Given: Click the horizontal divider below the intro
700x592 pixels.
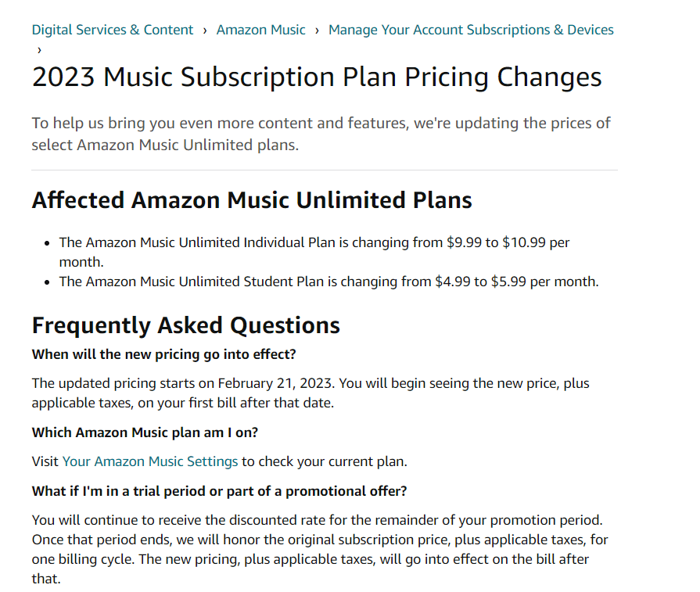Looking at the screenshot, I should click(325, 170).
